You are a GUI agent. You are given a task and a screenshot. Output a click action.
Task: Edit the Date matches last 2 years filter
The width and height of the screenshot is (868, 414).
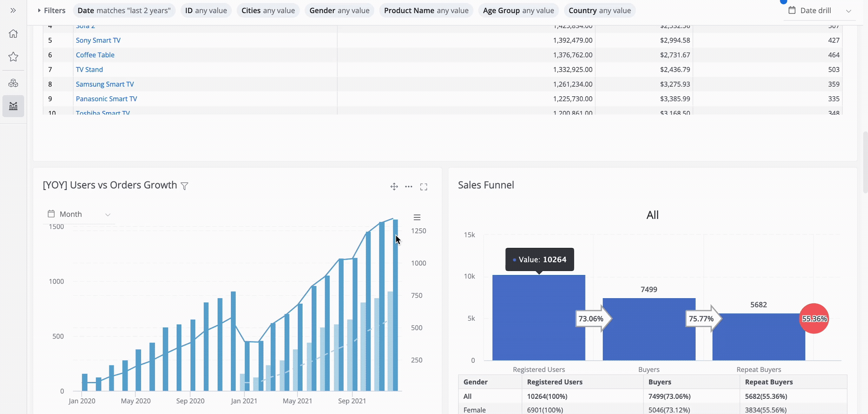(124, 10)
